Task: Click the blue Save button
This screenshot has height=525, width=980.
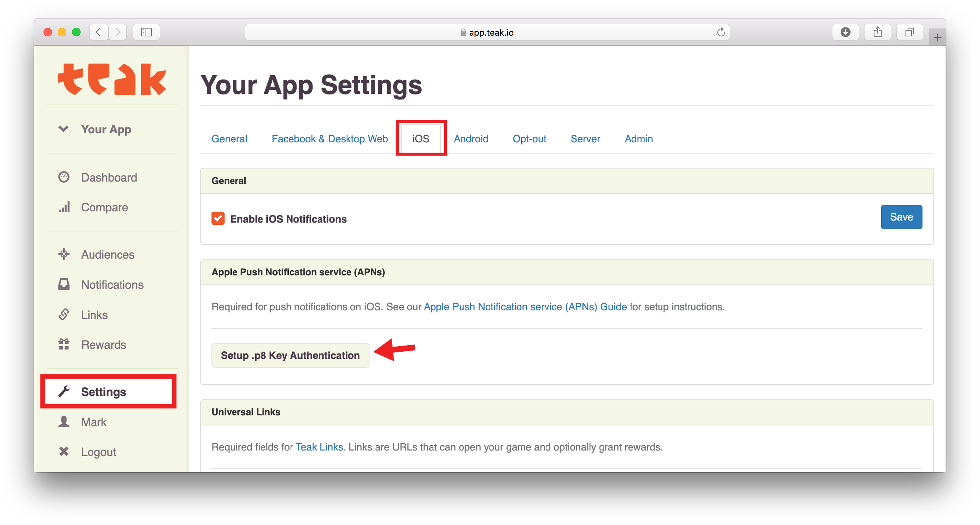Action: pyautogui.click(x=901, y=216)
